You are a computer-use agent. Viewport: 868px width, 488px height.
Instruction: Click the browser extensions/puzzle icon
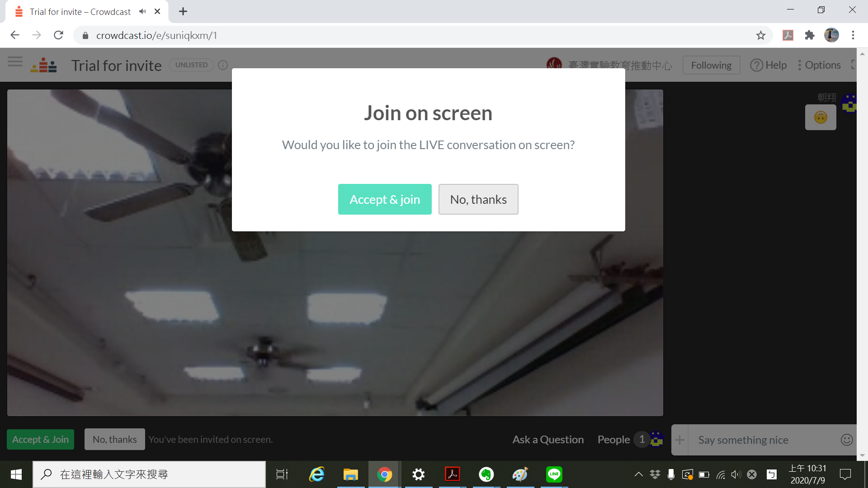click(810, 34)
